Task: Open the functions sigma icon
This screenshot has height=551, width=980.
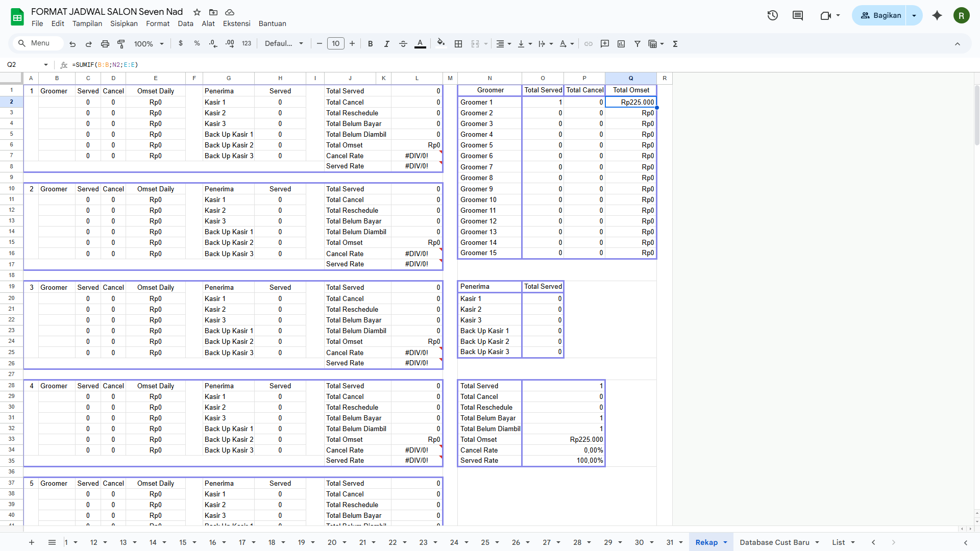Action: [x=675, y=44]
